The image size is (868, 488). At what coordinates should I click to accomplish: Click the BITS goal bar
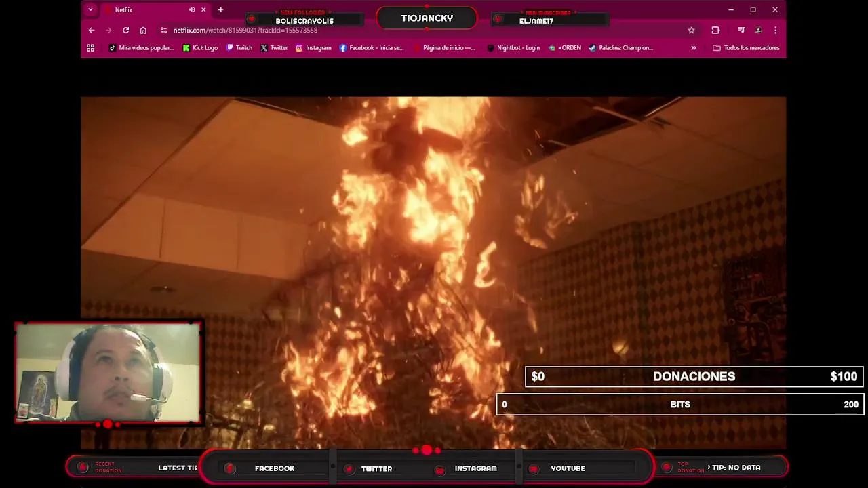click(x=680, y=405)
